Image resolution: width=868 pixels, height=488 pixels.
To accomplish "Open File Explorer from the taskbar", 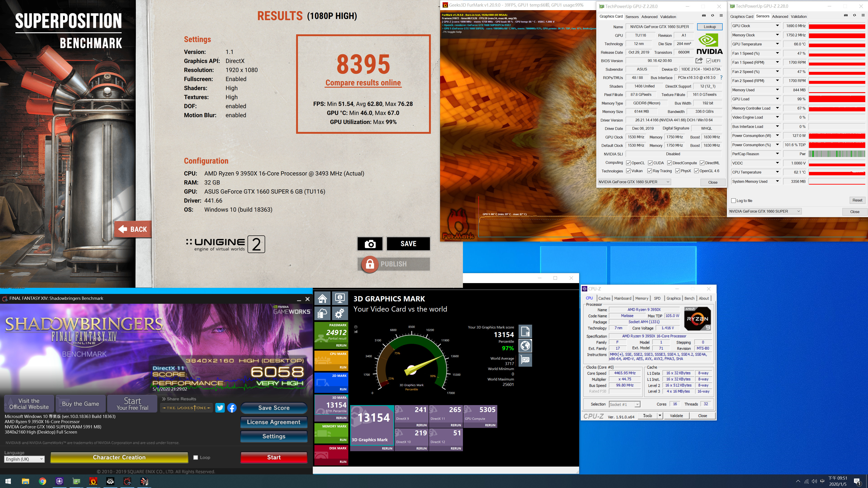I will [x=26, y=481].
